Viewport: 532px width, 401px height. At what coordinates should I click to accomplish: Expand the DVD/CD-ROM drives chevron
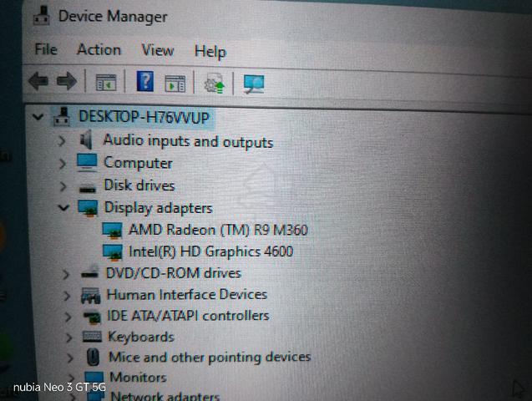click(x=66, y=274)
